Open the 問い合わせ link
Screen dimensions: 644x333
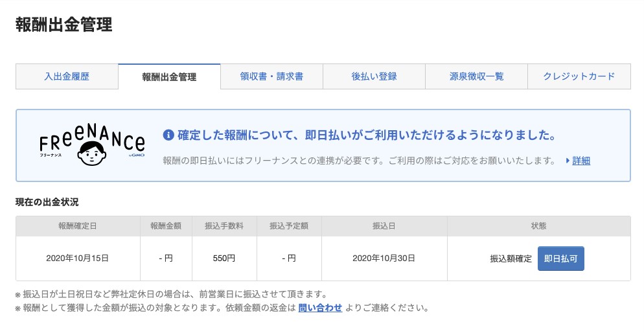click(x=320, y=307)
